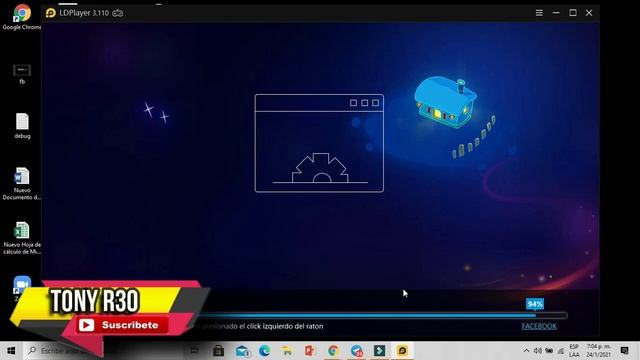This screenshot has width=640, height=360.
Task: Open Telegram from the taskbar
Action: coord(356,351)
